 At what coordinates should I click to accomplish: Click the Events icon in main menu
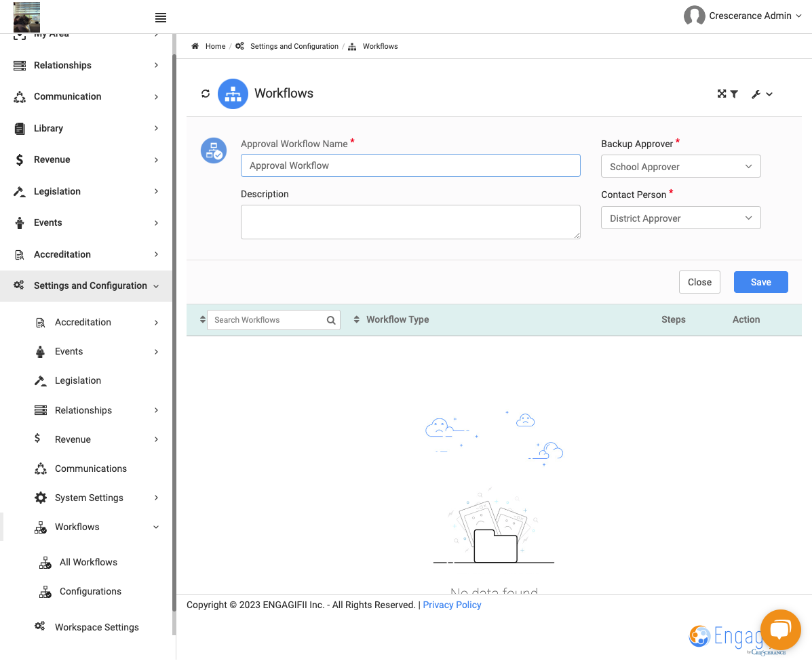click(x=20, y=223)
